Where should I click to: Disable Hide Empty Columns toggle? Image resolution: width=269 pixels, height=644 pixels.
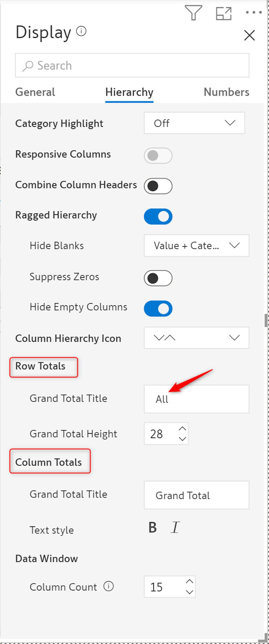158,309
